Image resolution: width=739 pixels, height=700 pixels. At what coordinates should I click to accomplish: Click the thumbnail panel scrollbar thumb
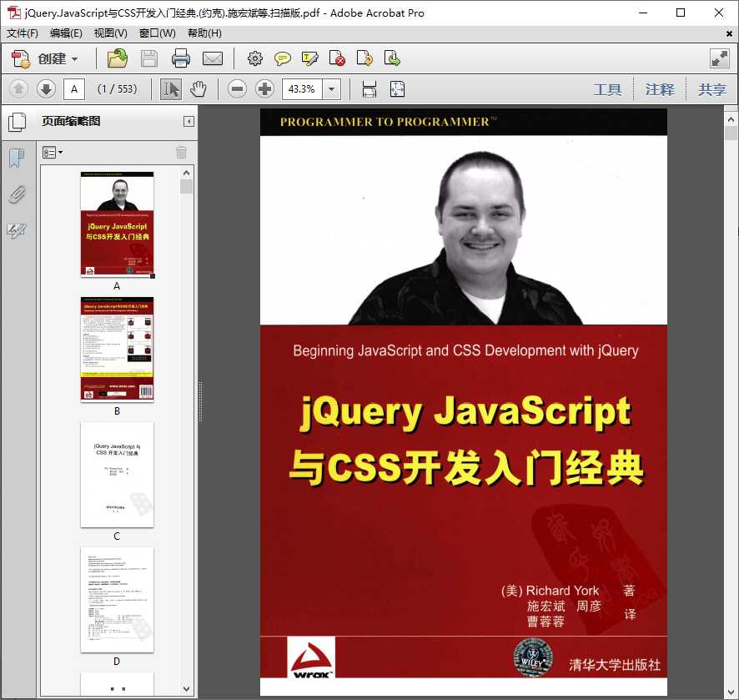[187, 187]
